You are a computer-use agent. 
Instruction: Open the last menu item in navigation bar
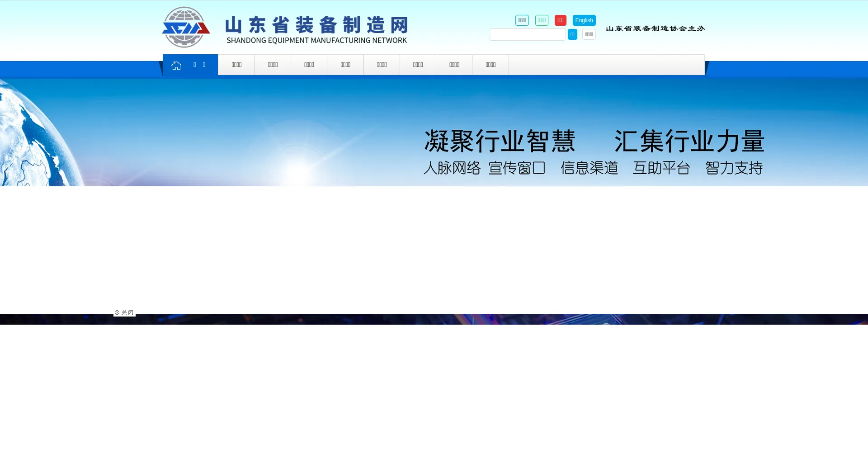click(491, 65)
